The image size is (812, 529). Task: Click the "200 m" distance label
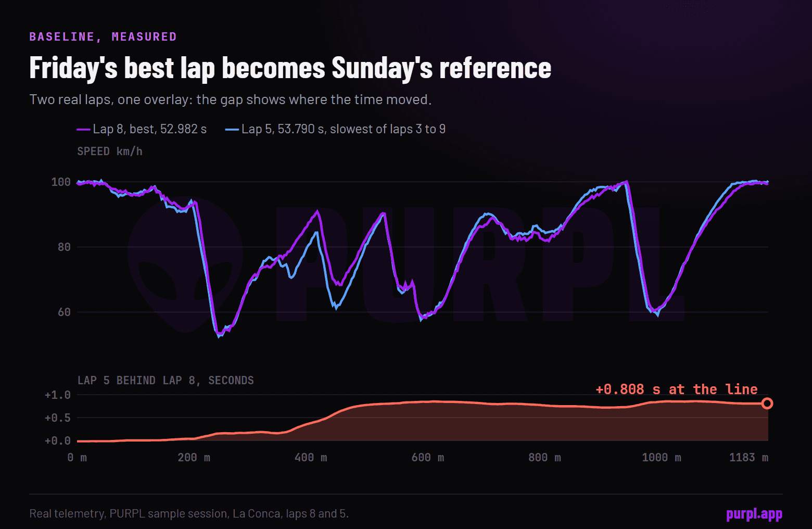pos(194,458)
